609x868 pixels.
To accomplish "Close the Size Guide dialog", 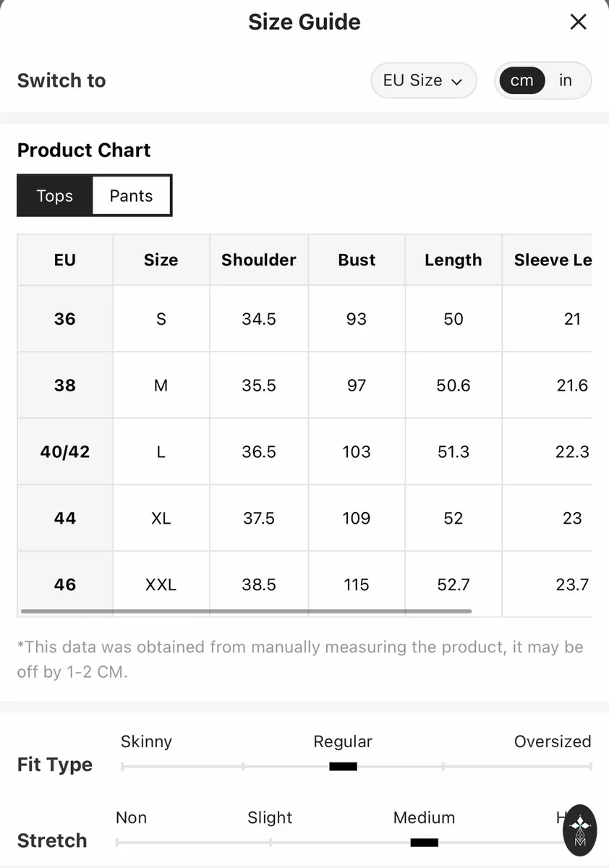I will point(578,22).
